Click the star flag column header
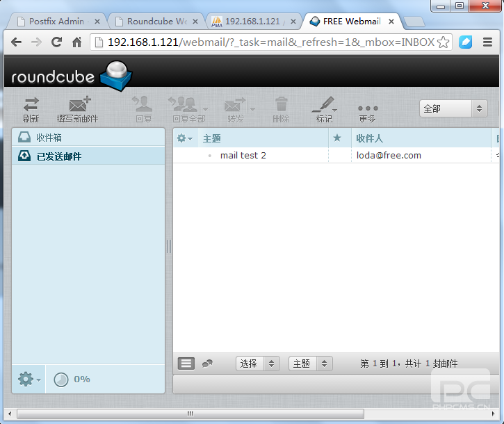 [337, 138]
